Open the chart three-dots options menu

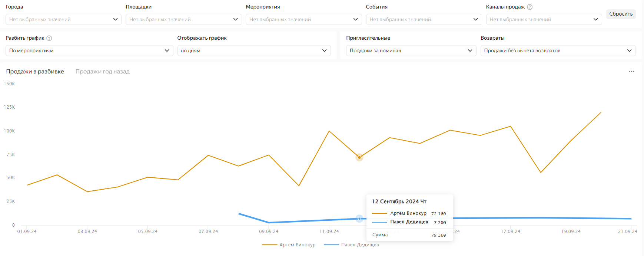631,72
